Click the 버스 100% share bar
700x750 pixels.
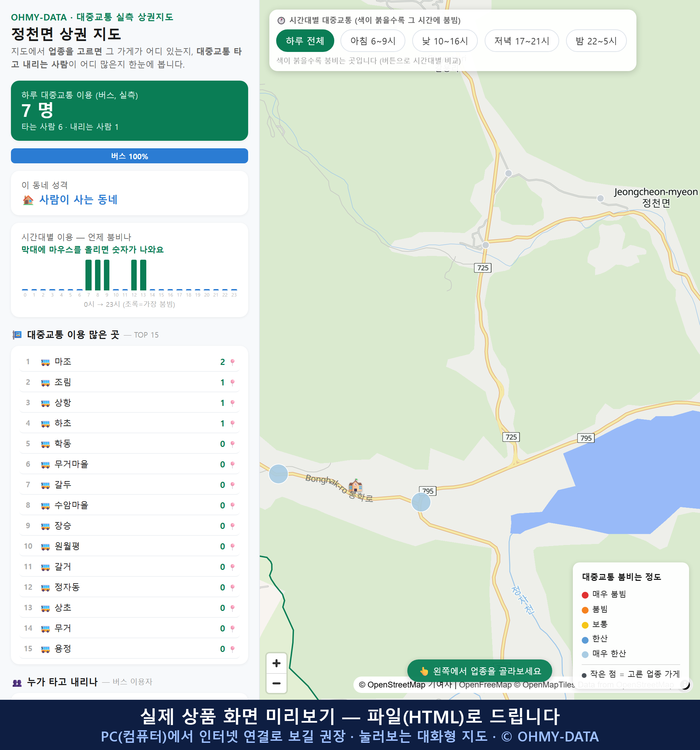(x=130, y=156)
